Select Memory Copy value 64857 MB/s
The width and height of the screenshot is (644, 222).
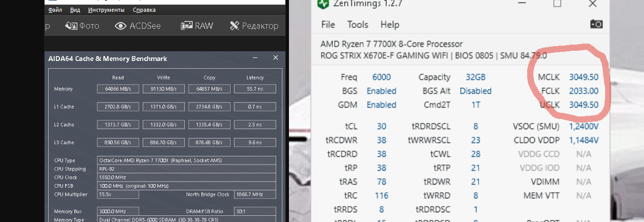coord(209,89)
